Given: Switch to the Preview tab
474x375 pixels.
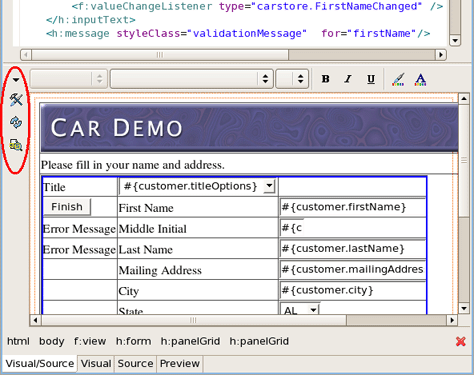Looking at the screenshot, I should point(180,363).
